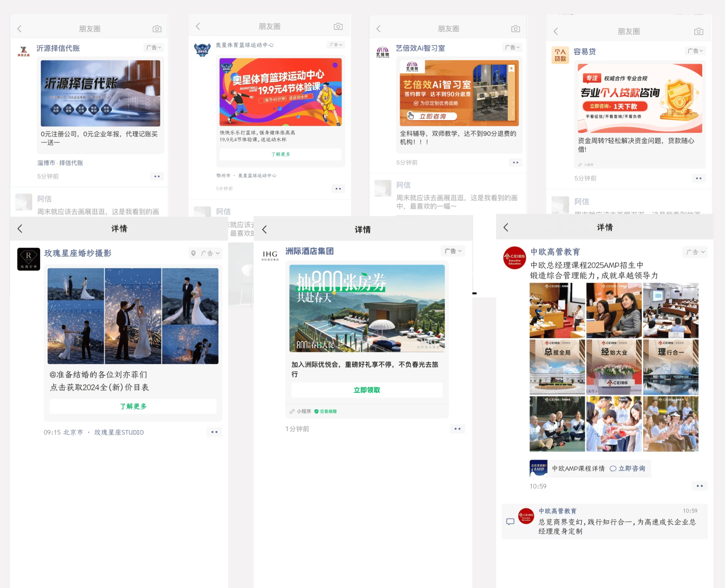The height and width of the screenshot is (588, 725).
Task: Open more-options dots under 洲际酒店 post
Action: coord(458,429)
